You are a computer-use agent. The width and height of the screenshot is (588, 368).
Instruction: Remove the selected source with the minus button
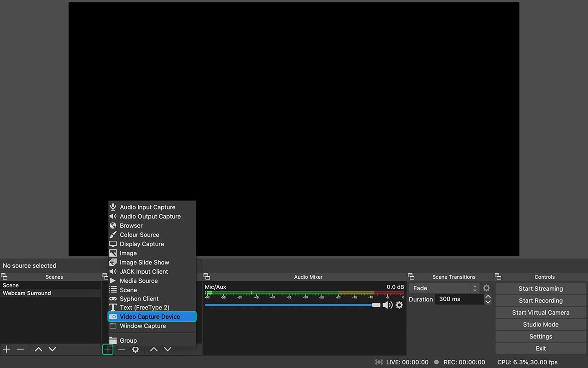click(x=122, y=349)
